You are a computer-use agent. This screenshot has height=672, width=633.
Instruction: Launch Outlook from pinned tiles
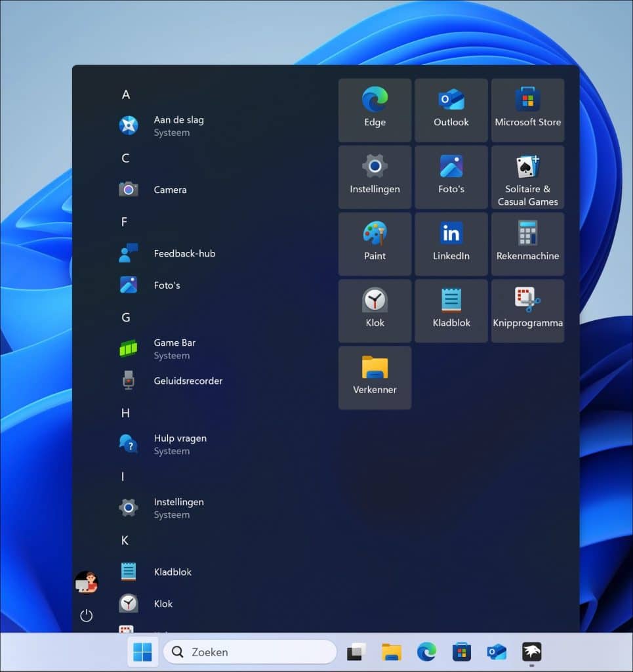coord(451,110)
